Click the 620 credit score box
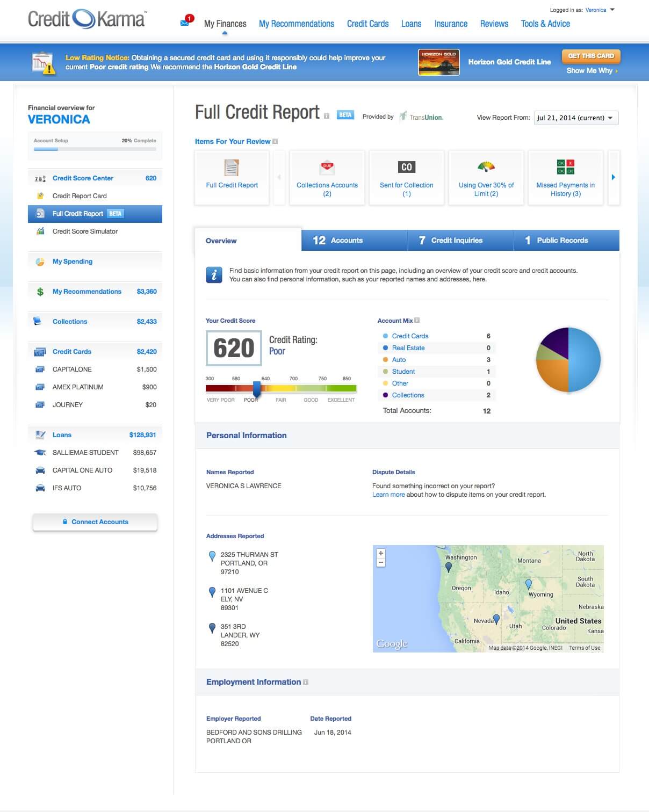 click(x=234, y=348)
